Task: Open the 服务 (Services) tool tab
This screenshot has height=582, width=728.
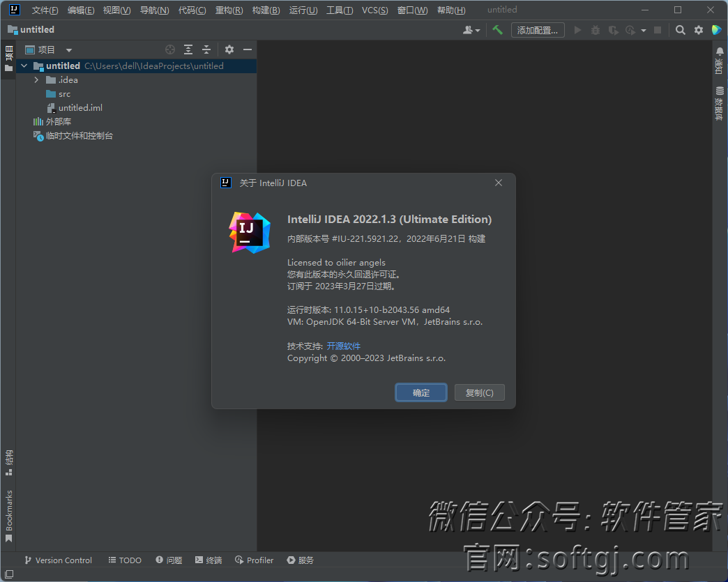Action: (x=301, y=560)
